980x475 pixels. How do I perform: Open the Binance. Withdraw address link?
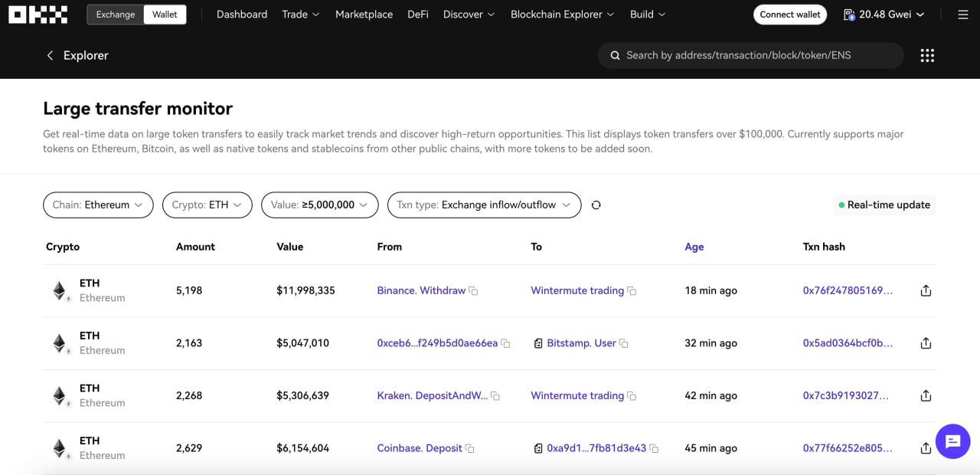click(x=421, y=290)
